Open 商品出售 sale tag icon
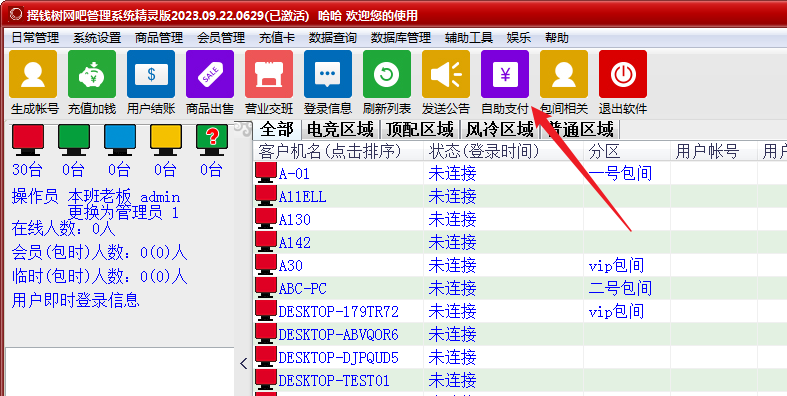This screenshot has width=787, height=396. [x=210, y=74]
